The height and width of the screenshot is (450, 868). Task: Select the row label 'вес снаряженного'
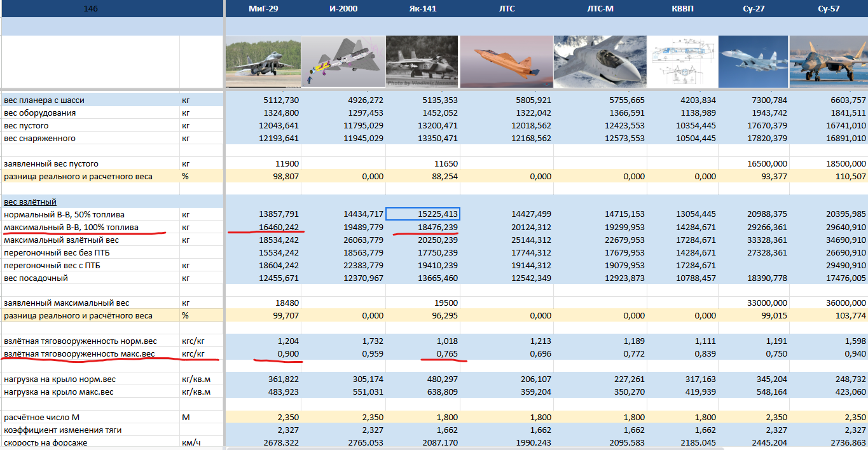[39, 139]
